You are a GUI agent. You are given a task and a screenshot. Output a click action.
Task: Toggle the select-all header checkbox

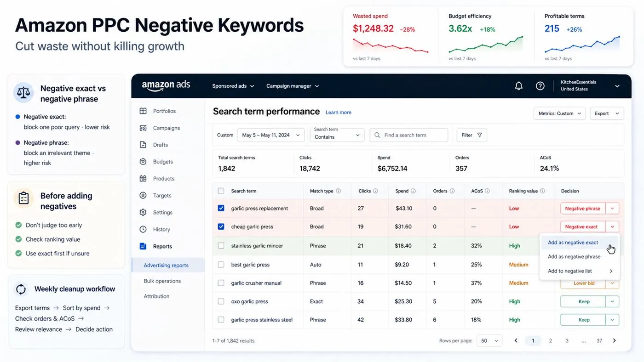click(x=221, y=191)
